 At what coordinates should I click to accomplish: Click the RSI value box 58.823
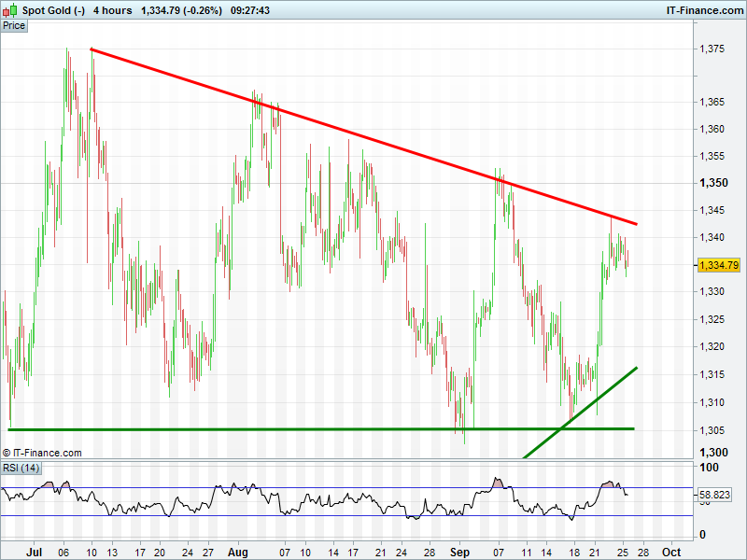coord(714,495)
